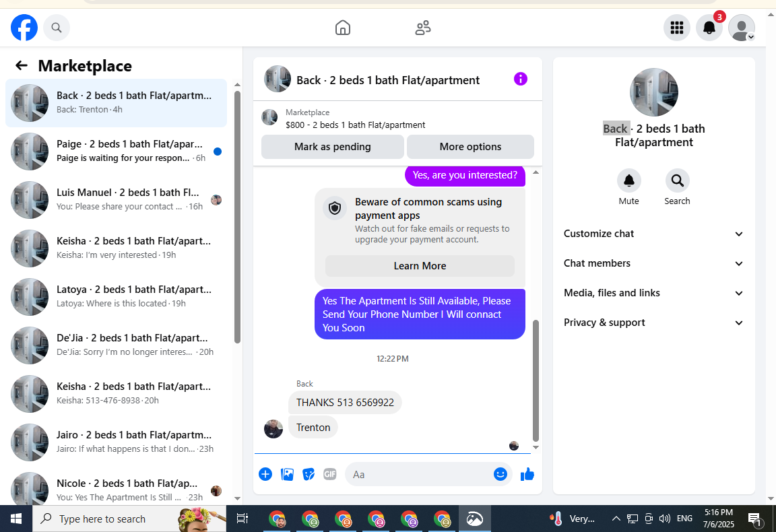Mute this conversation with the bell icon
Screen dimensions: 776x532
tap(628, 180)
